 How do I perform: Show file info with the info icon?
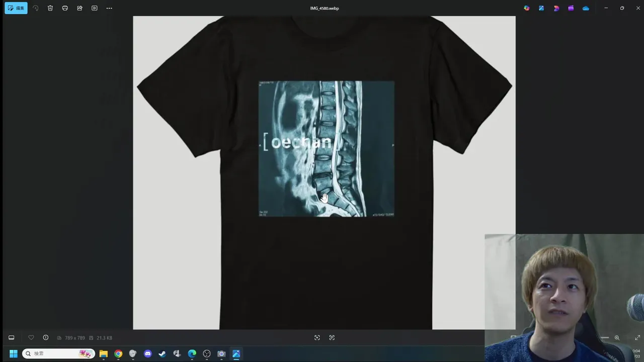click(46, 338)
